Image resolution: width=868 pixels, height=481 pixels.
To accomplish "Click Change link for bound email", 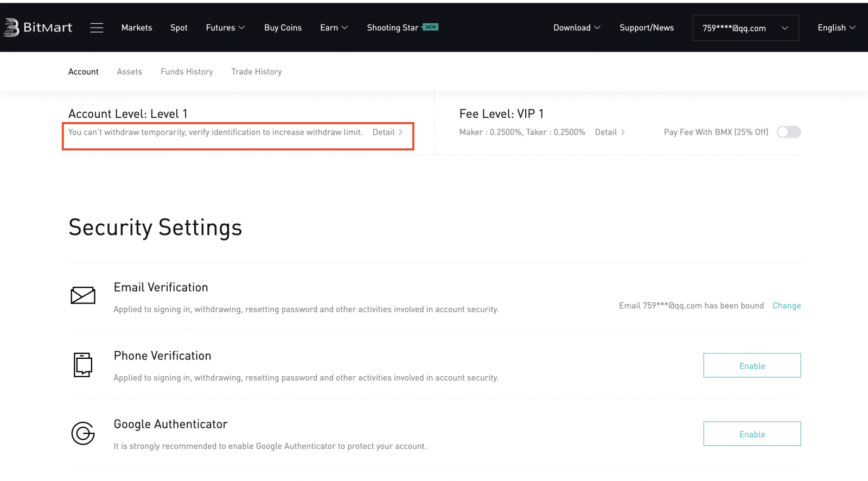I will (786, 306).
